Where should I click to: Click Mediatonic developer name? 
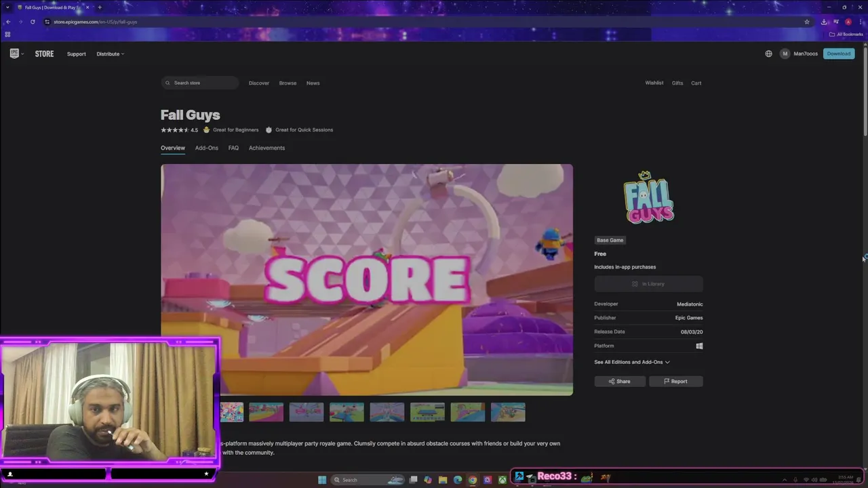[690, 304]
